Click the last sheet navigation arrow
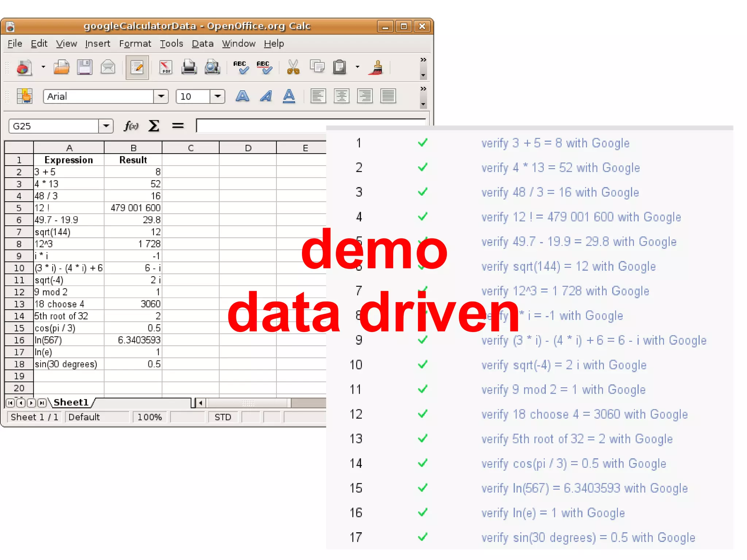The width and height of the screenshot is (747, 560). pyautogui.click(x=42, y=403)
